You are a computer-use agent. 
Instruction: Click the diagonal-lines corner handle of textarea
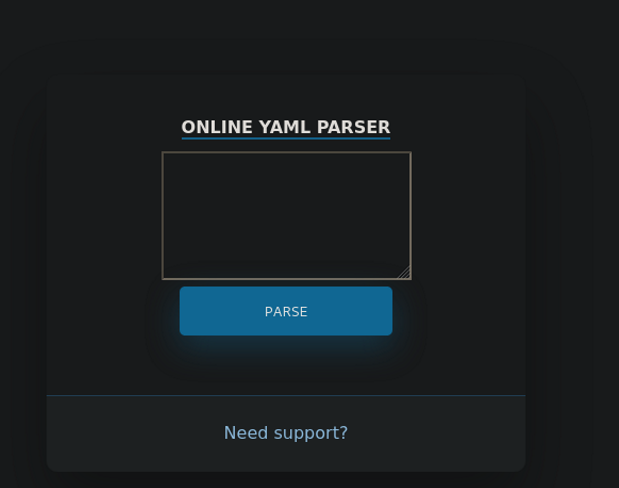pos(405,273)
